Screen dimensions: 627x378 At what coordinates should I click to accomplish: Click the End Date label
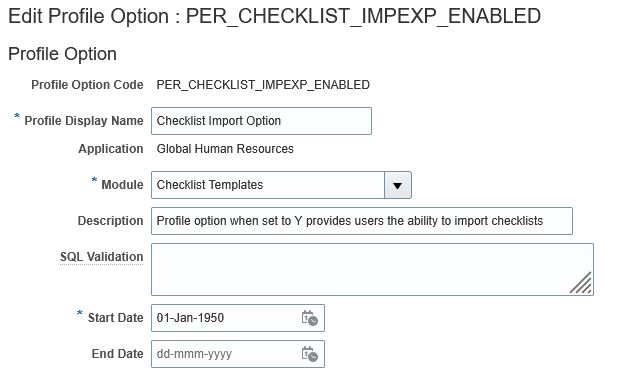118,354
